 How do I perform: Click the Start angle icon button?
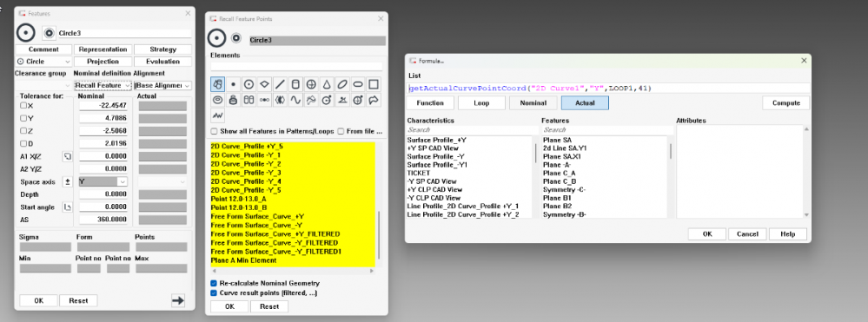click(68, 207)
